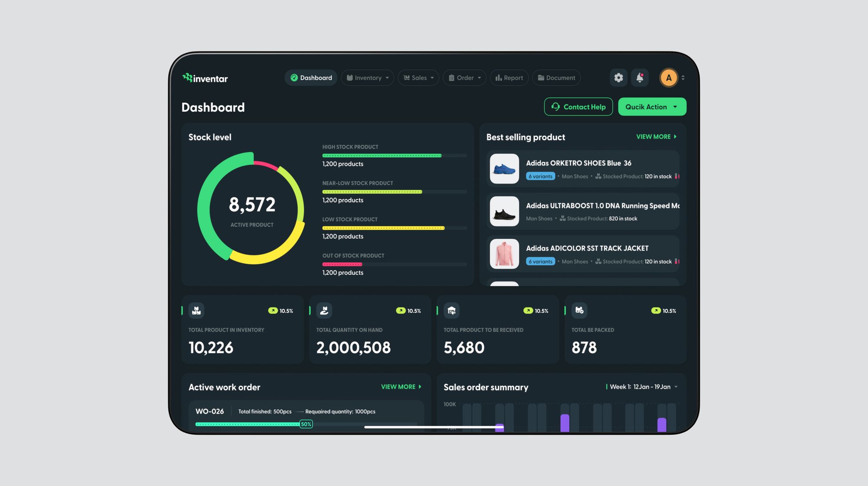Click the packed-box icon on Total Be Packed card
The width and height of the screenshot is (868, 486).
579,311
